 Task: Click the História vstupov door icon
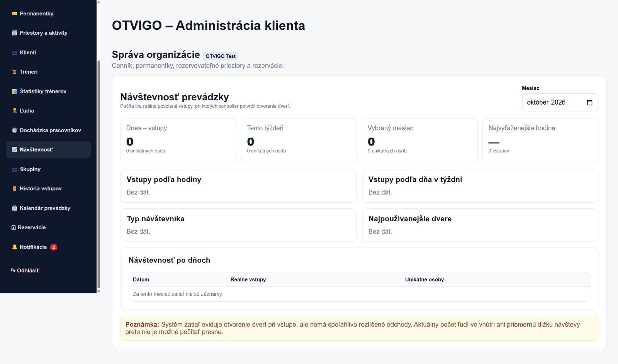point(14,188)
